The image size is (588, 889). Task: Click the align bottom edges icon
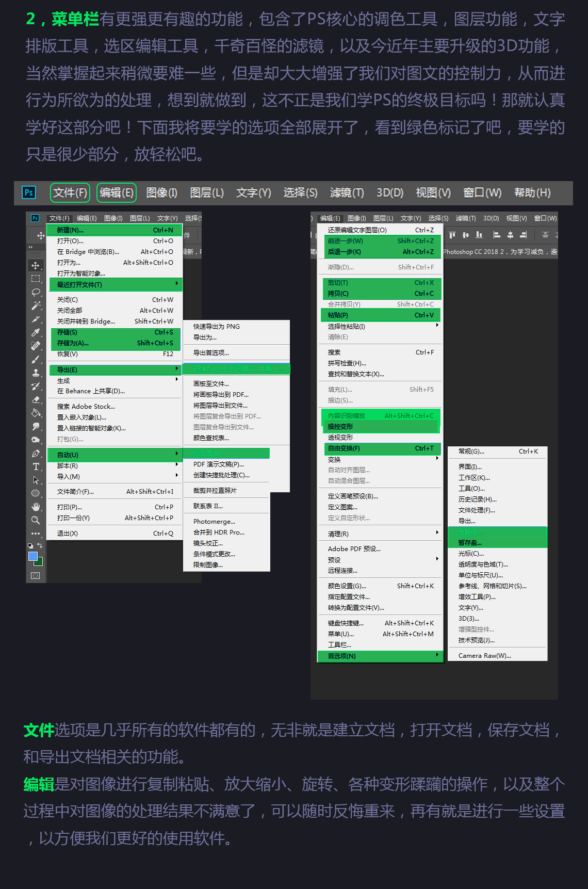click(479, 235)
